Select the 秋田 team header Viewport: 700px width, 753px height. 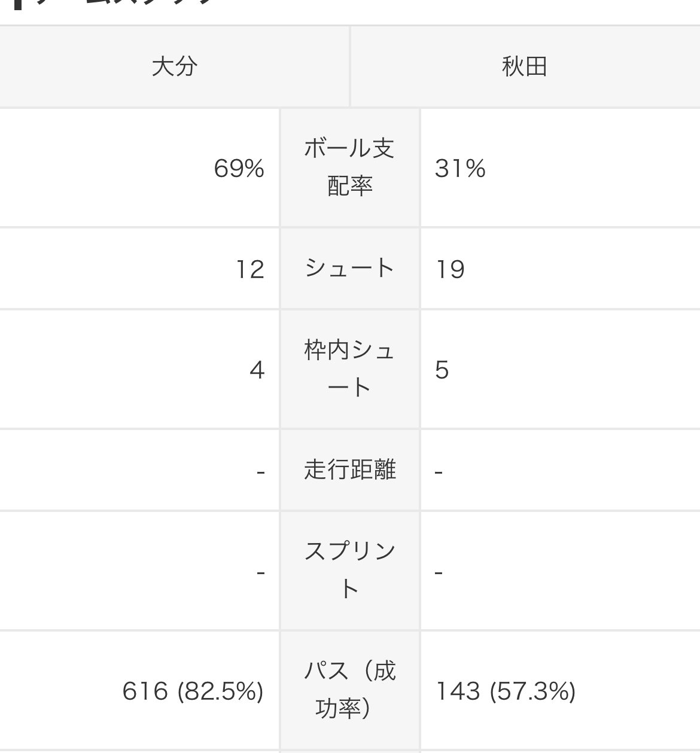(x=525, y=66)
